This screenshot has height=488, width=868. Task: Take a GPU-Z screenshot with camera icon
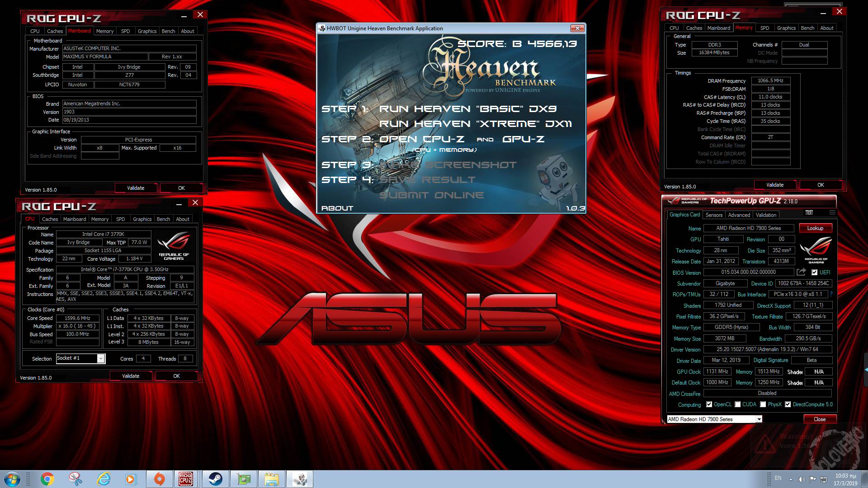809,212
